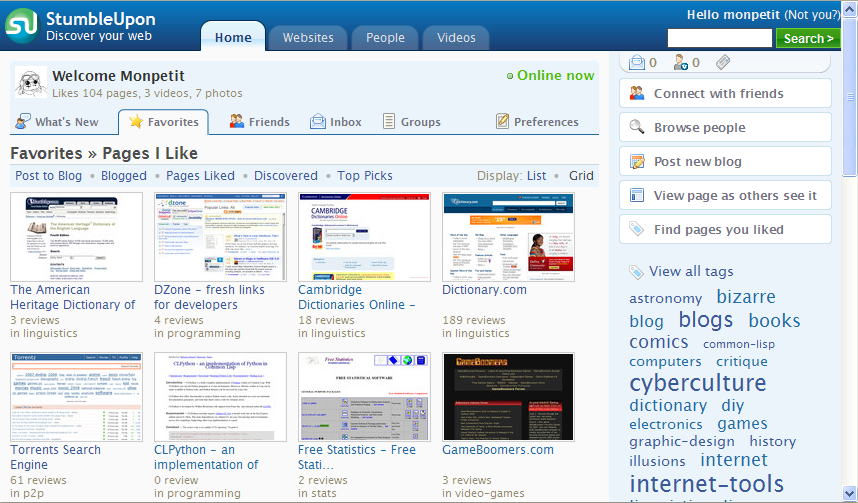This screenshot has width=858, height=503.
Task: Open the Blogged filter link
Action: pos(124,176)
